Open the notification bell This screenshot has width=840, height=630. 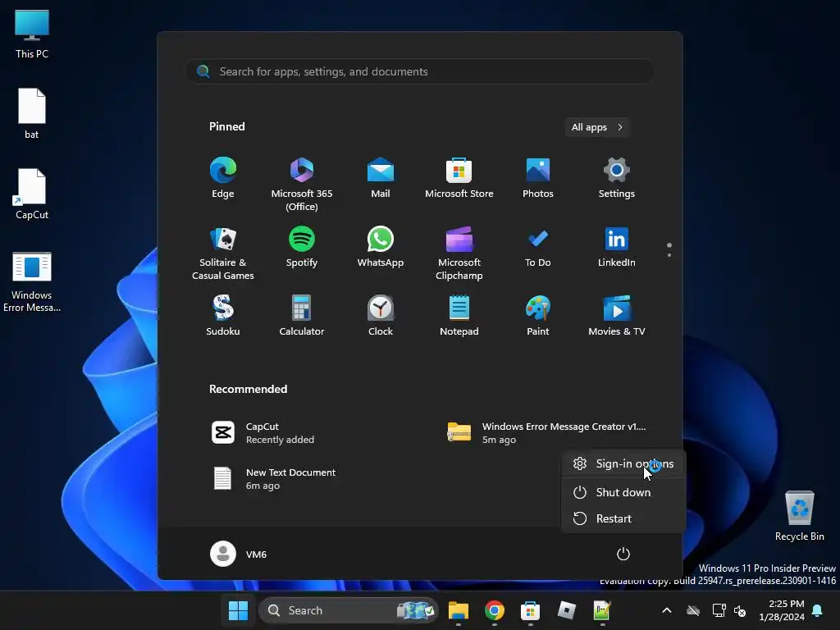[x=818, y=610]
